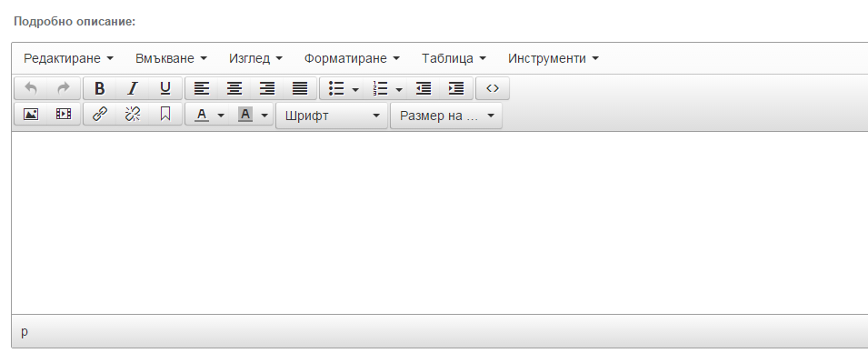Screen dimensions: 868x353
Task: Toggle bold formatting
Action: point(100,88)
